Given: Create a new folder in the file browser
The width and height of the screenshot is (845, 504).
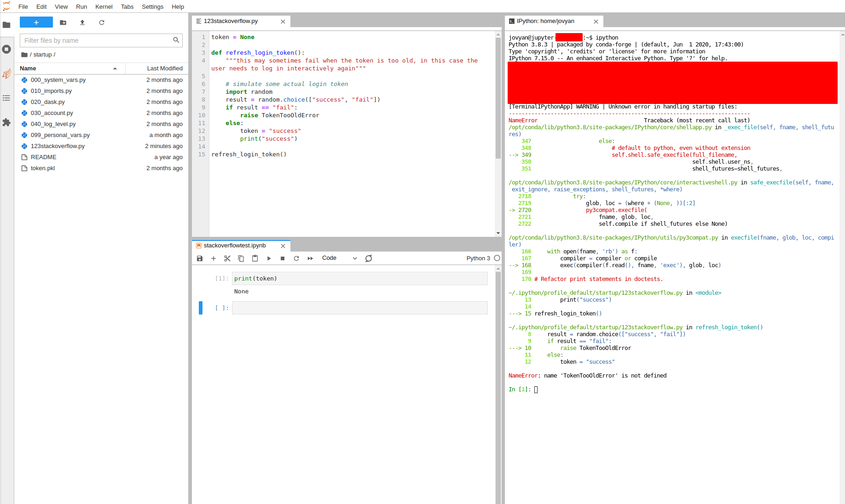Looking at the screenshot, I should pos(63,23).
